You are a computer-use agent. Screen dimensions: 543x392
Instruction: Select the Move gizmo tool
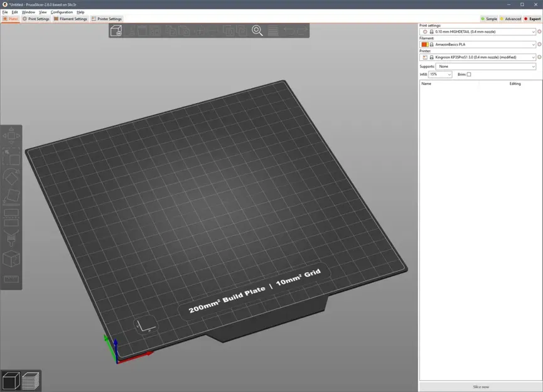(11, 135)
